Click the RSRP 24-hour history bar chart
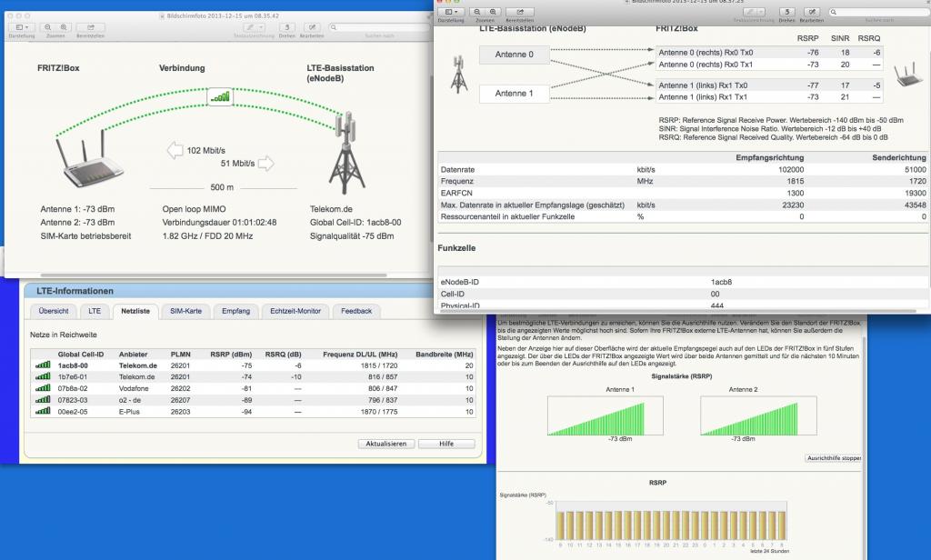 click(671, 521)
